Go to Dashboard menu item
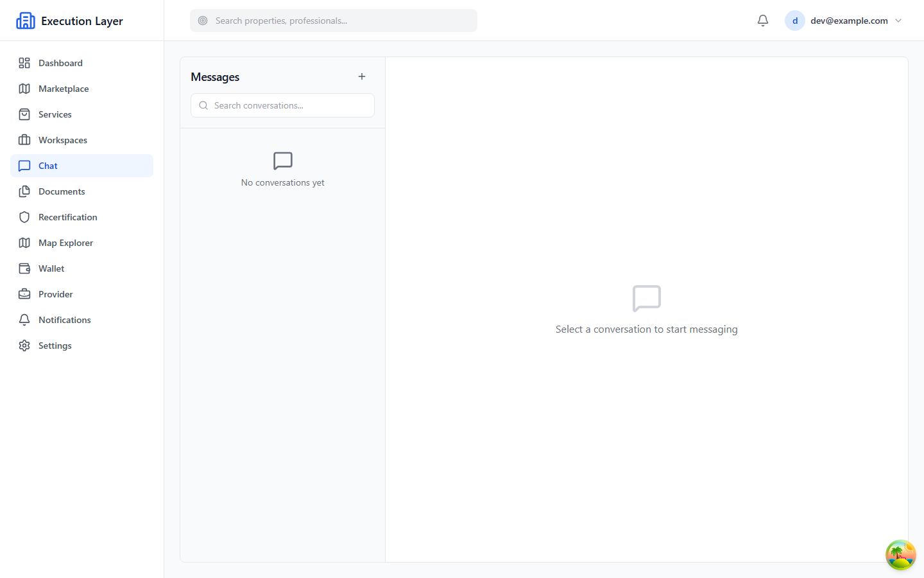The width and height of the screenshot is (924, 578). (81, 63)
